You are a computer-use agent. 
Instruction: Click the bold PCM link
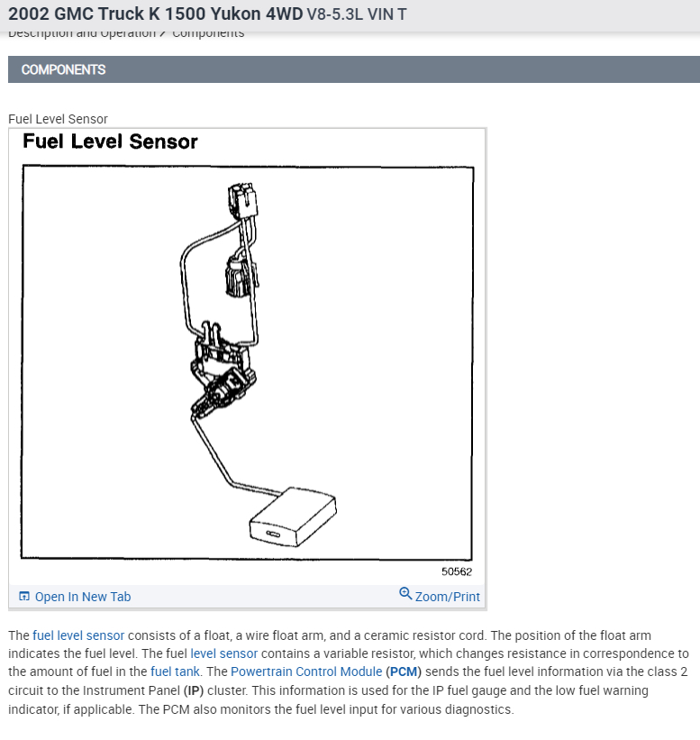tap(404, 671)
